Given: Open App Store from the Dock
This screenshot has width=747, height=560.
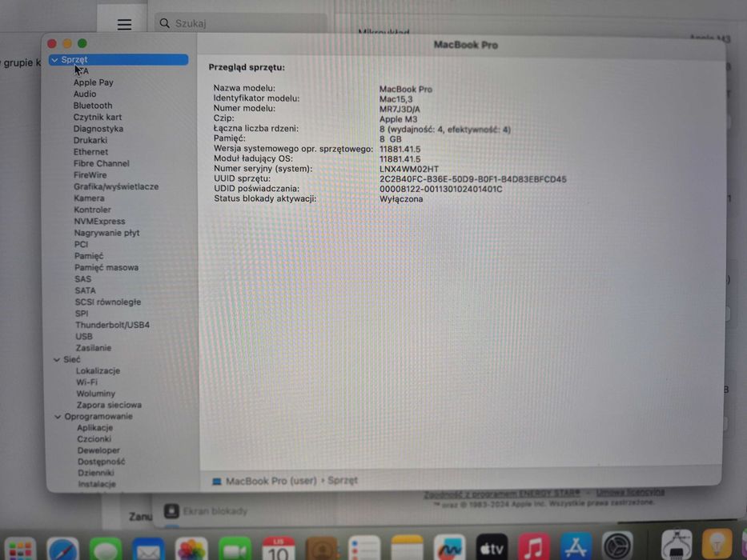Looking at the screenshot, I should click(x=576, y=546).
